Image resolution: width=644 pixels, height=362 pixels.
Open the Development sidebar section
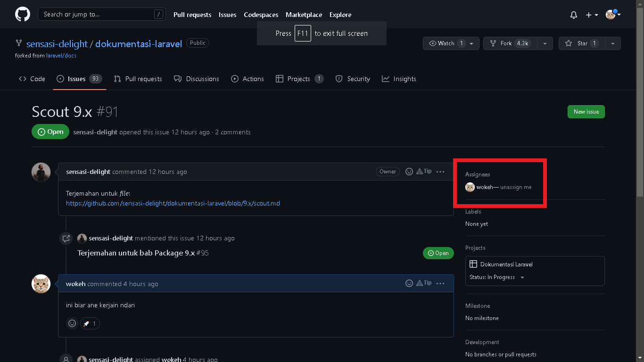(x=482, y=342)
